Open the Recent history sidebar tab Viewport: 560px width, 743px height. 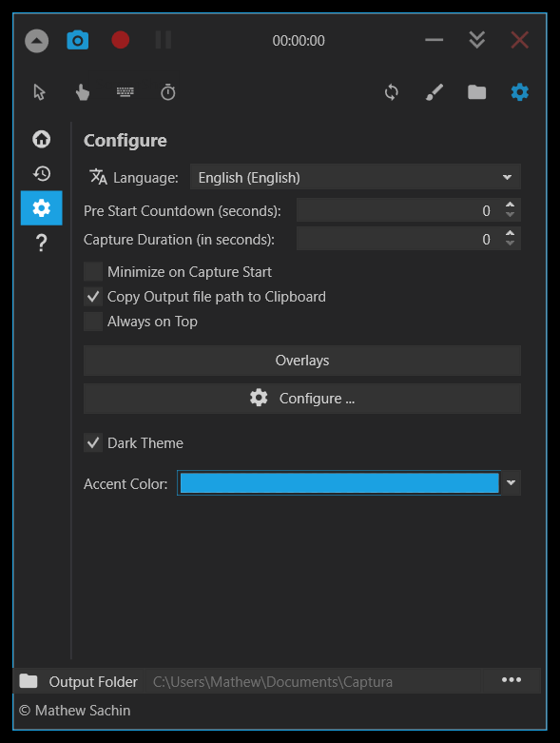pyautogui.click(x=42, y=173)
